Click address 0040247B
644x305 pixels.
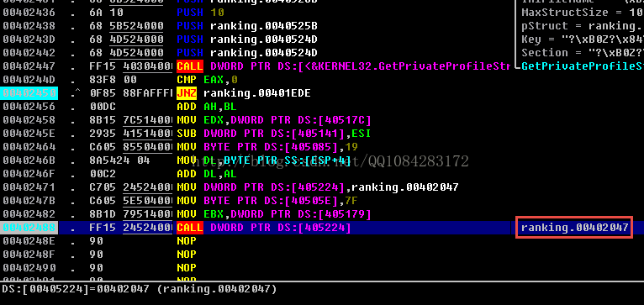(29, 201)
